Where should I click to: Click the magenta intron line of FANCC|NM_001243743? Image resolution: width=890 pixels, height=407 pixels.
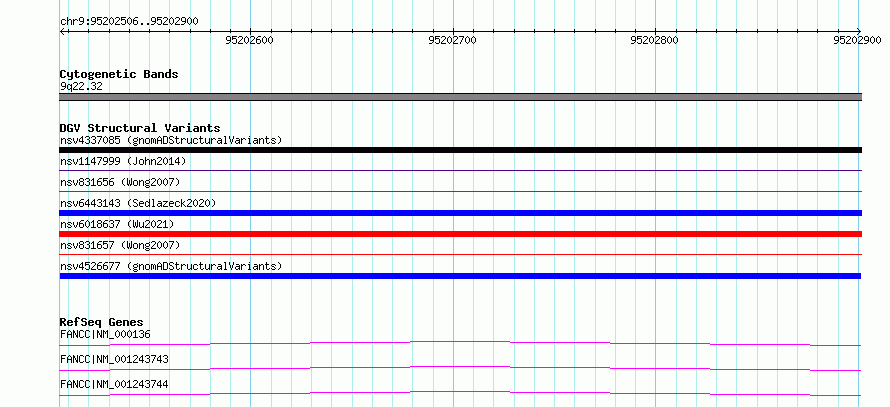point(460,368)
